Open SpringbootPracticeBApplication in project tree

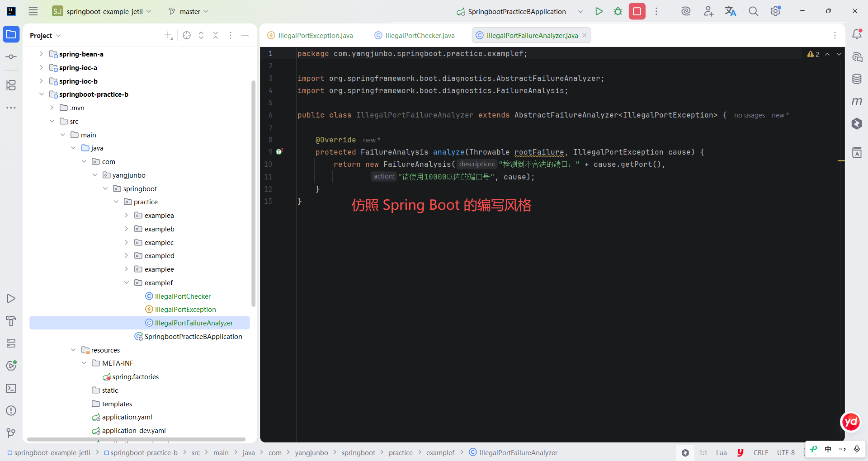click(x=193, y=336)
